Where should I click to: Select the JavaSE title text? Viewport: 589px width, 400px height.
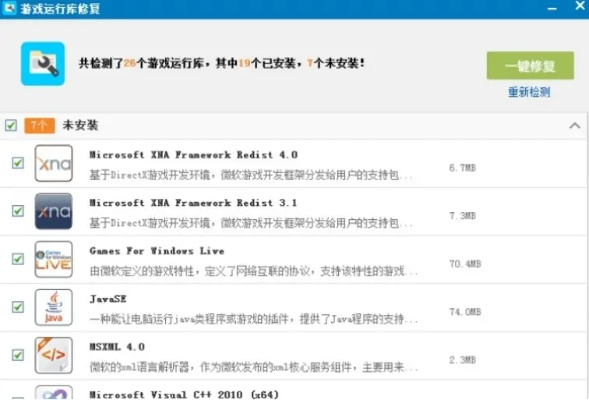[108, 299]
